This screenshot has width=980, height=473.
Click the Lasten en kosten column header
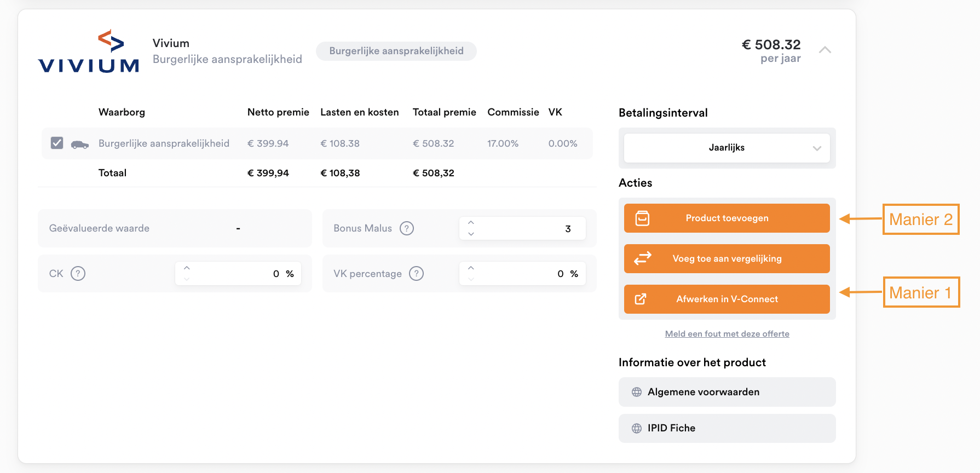click(360, 112)
